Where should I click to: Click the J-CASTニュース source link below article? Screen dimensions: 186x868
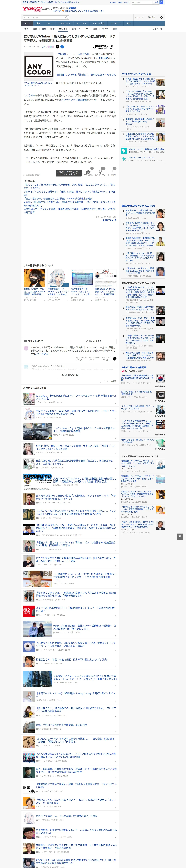(110, 220)
